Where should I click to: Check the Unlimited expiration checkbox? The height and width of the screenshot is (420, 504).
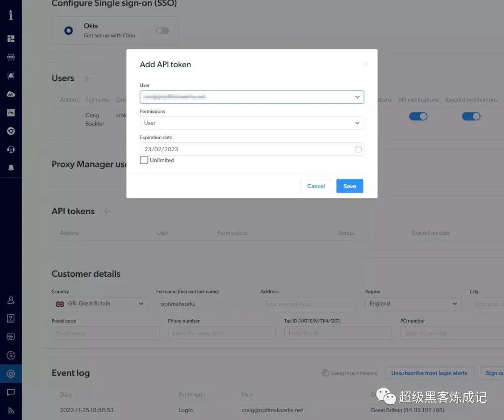coord(144,160)
